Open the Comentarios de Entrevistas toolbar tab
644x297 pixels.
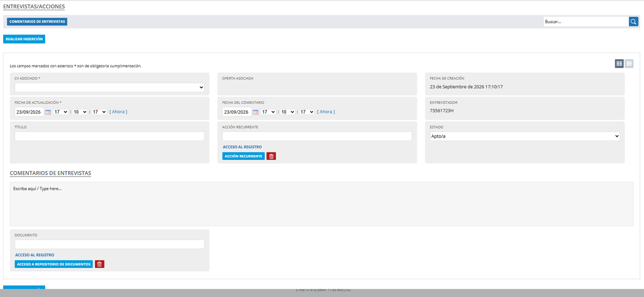pyautogui.click(x=37, y=22)
